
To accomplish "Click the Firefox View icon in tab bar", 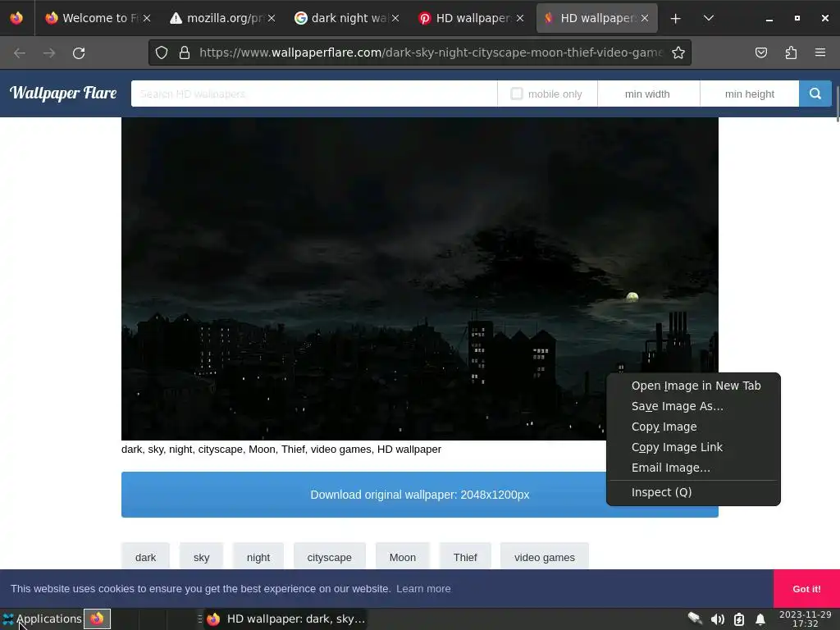I will point(16,18).
